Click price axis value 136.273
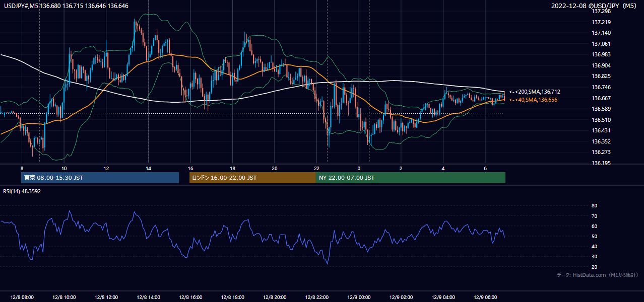This screenshot has width=644, height=302. [x=601, y=152]
